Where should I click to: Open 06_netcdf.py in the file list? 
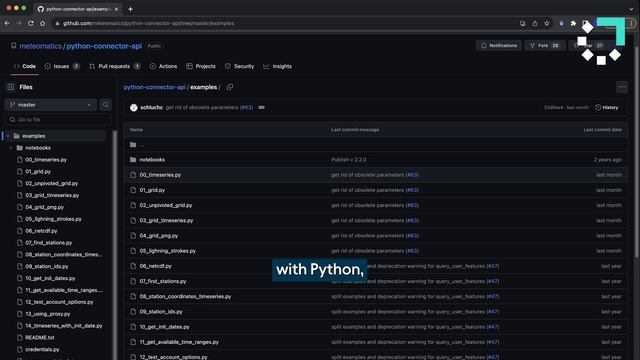point(156,266)
